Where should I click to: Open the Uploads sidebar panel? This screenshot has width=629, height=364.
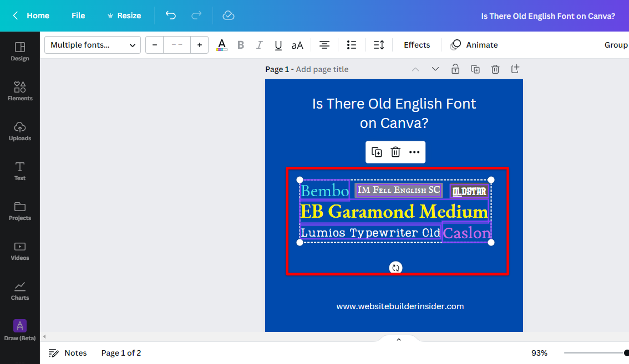pyautogui.click(x=20, y=131)
